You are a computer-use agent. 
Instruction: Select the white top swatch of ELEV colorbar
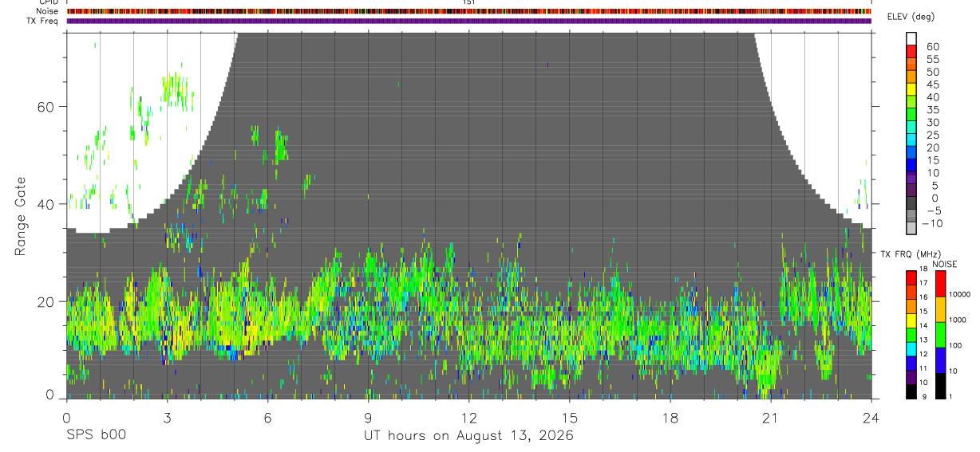911,38
